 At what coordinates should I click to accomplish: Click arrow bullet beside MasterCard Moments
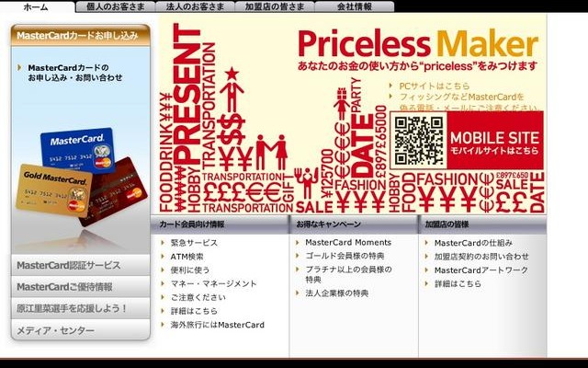(298, 243)
